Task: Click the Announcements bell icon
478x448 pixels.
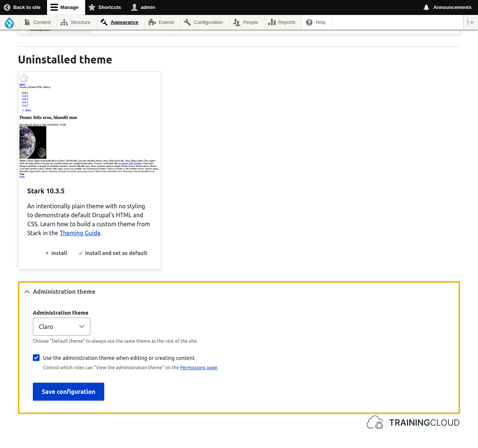Action: 426,7
